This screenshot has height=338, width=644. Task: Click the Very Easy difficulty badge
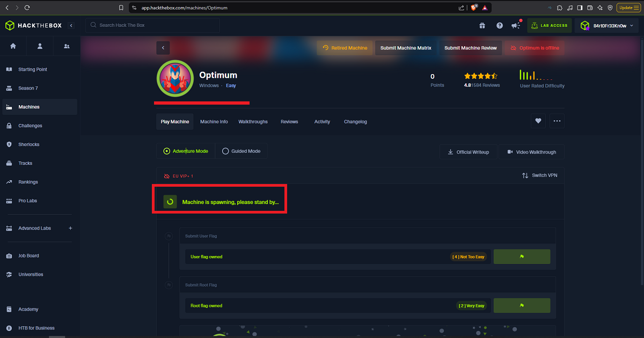[471, 306]
